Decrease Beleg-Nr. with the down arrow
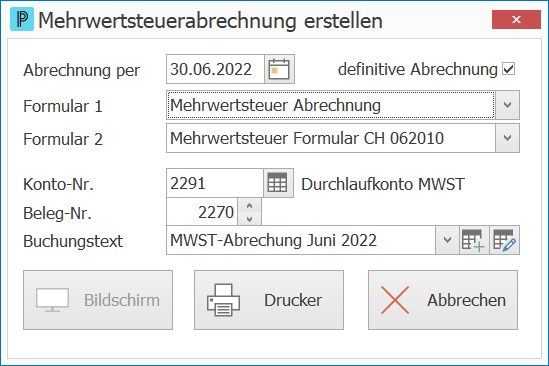The height and width of the screenshot is (366, 549). [x=249, y=219]
